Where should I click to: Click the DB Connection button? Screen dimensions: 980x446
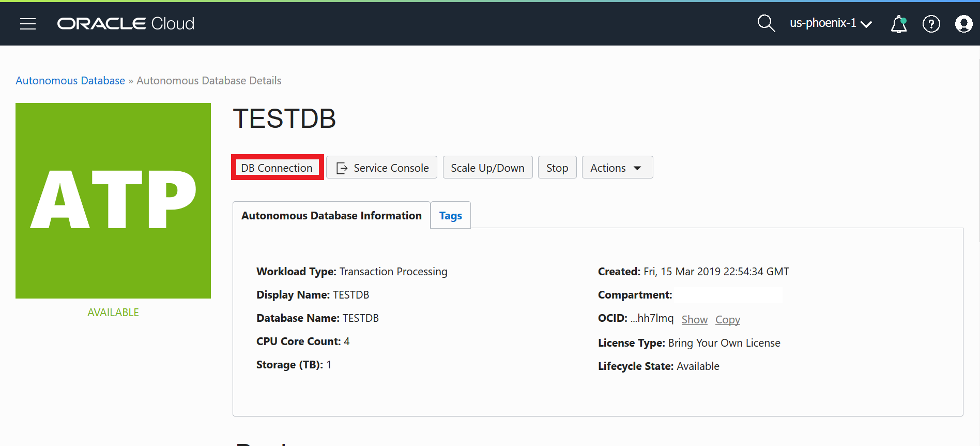pyautogui.click(x=277, y=168)
